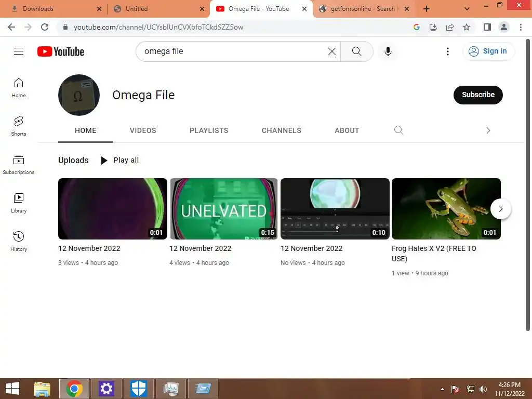Close the Downloads tab

coord(99,9)
